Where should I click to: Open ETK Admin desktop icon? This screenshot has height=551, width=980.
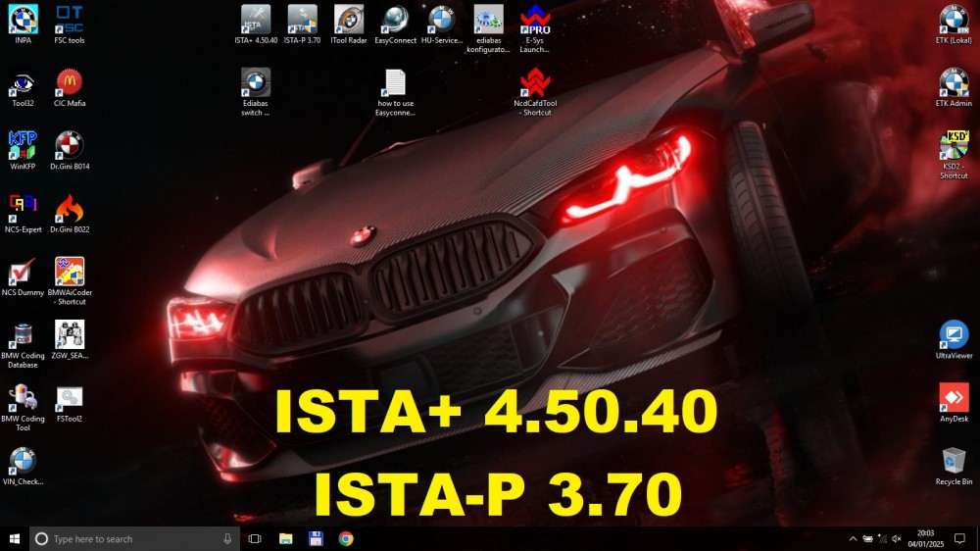point(954,87)
